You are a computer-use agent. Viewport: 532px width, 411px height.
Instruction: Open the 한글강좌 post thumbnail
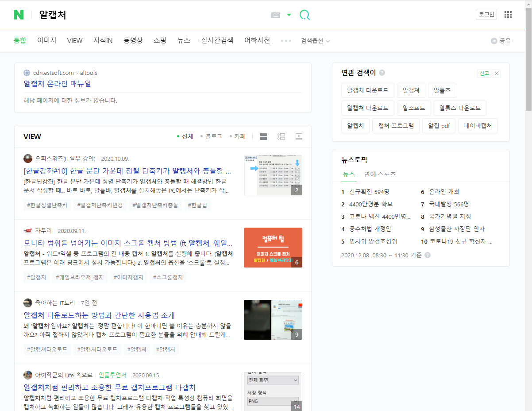[273, 175]
